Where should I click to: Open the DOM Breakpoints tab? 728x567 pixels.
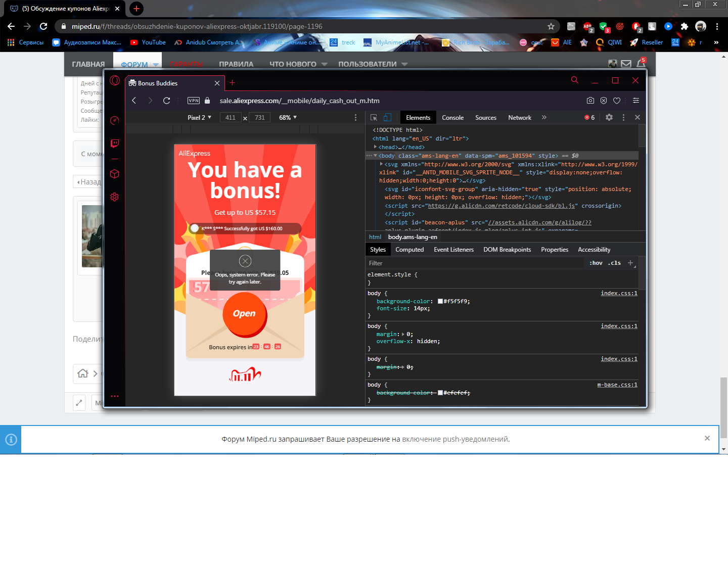click(x=507, y=250)
